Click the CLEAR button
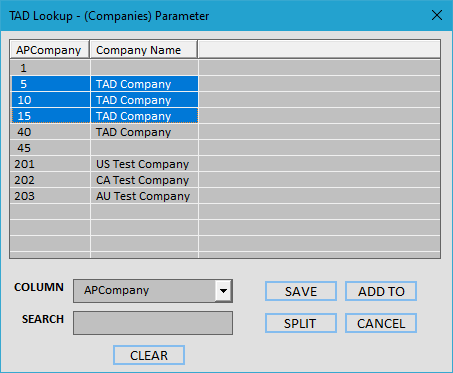The height and width of the screenshot is (373, 453). click(x=149, y=355)
